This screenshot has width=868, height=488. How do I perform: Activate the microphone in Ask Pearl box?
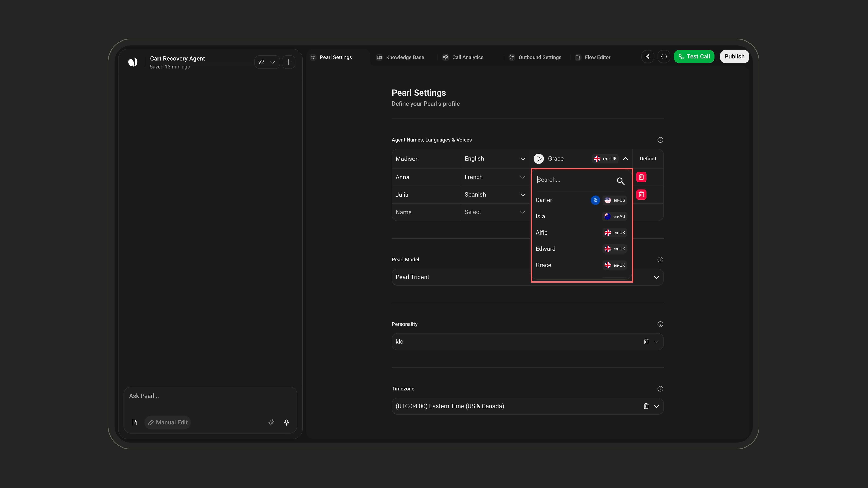(286, 422)
